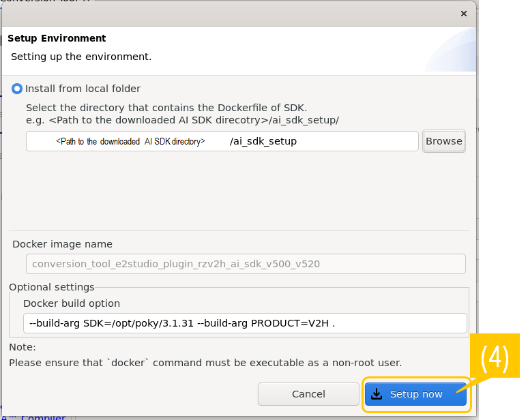Click the Setup now button
528x420 pixels.
point(415,394)
